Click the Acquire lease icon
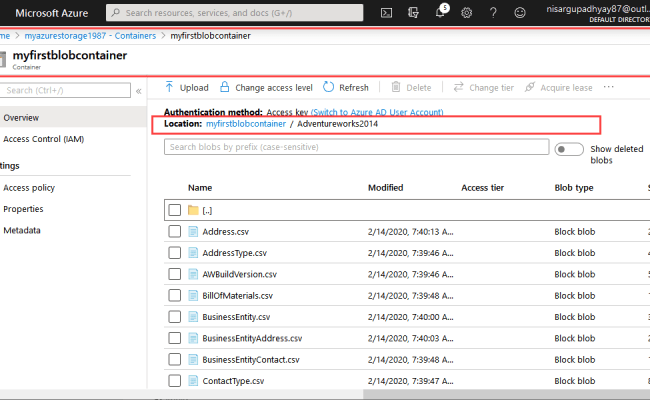The image size is (650, 400). pos(529,87)
